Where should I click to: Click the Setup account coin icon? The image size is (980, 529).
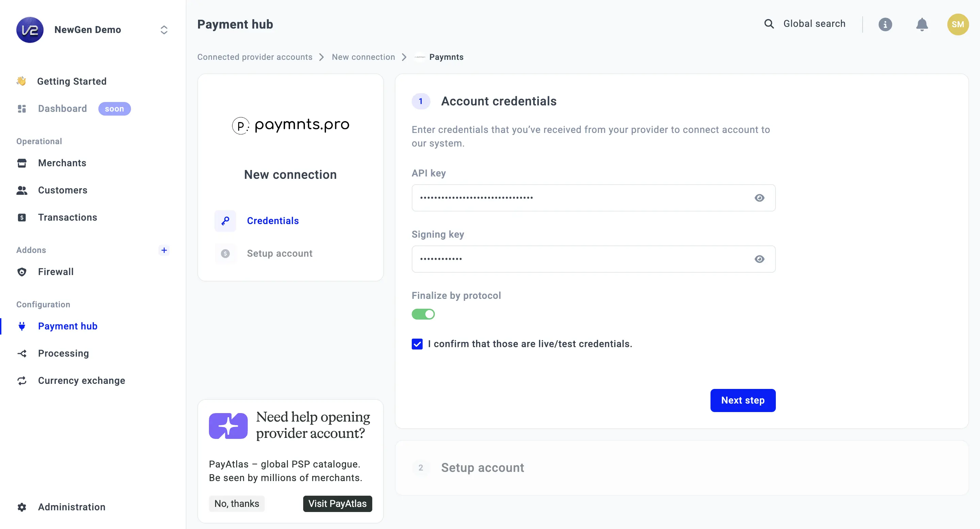click(225, 254)
